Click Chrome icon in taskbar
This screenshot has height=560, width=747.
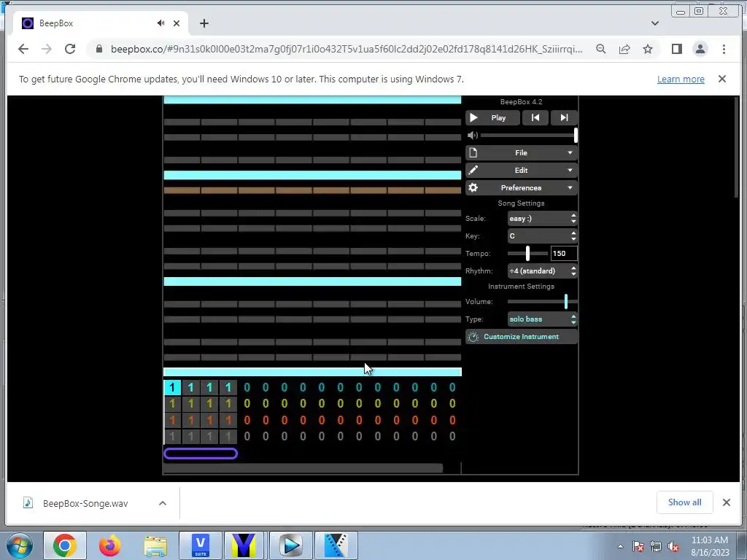point(65,545)
